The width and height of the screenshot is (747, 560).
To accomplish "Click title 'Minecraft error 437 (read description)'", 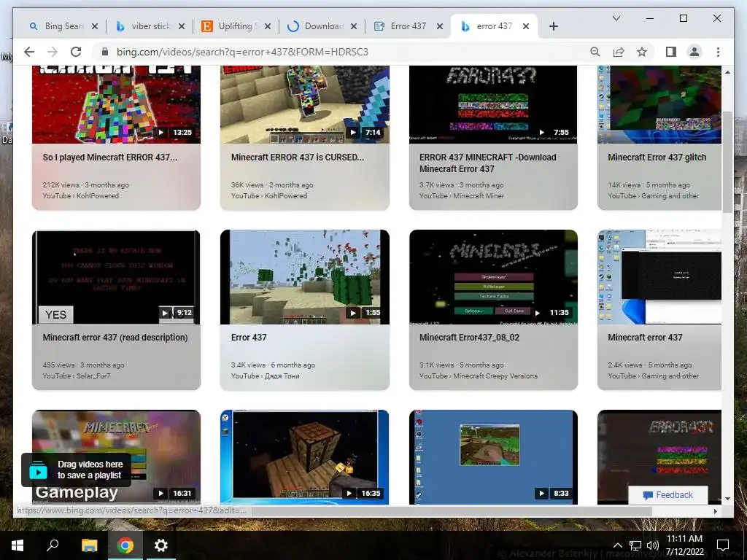I will click(115, 337).
